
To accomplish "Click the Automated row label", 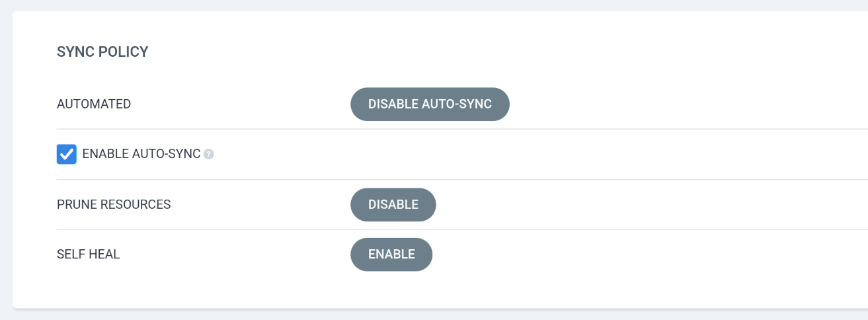I will [94, 104].
